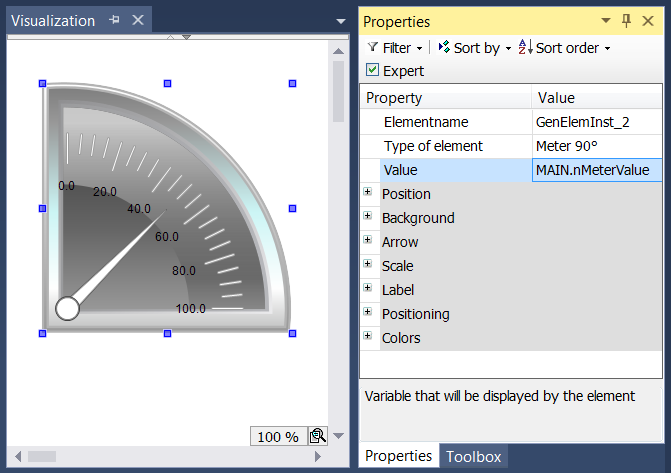
Task: Click the zoom magnifier icon
Action: pos(318,436)
